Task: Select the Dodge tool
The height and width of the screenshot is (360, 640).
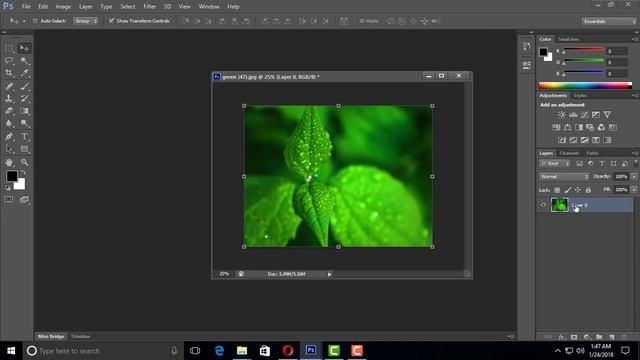Action: click(x=24, y=123)
